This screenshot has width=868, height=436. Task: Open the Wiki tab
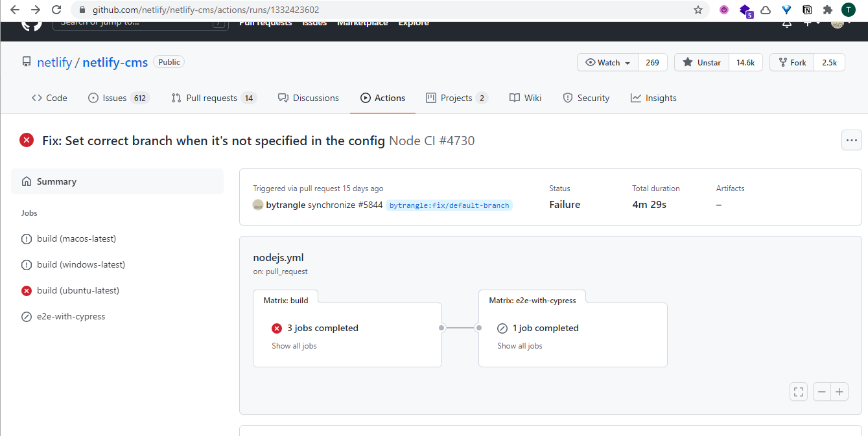click(525, 98)
